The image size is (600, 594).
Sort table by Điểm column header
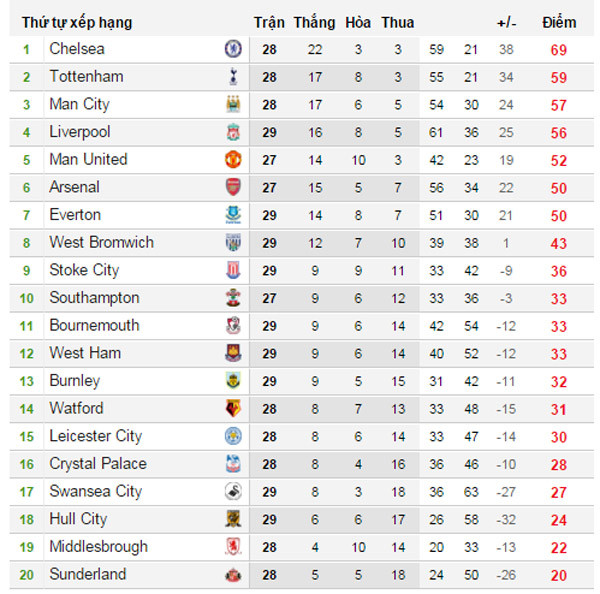558,22
